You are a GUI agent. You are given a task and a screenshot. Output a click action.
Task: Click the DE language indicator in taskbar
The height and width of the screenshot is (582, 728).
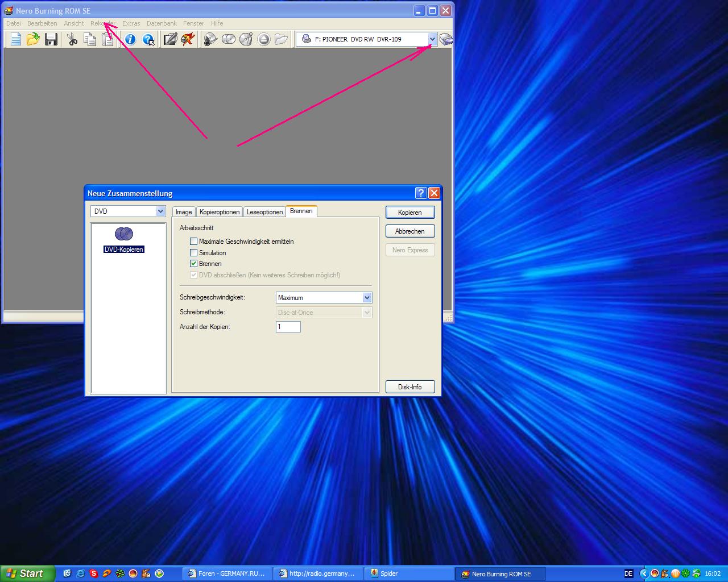[x=628, y=573]
